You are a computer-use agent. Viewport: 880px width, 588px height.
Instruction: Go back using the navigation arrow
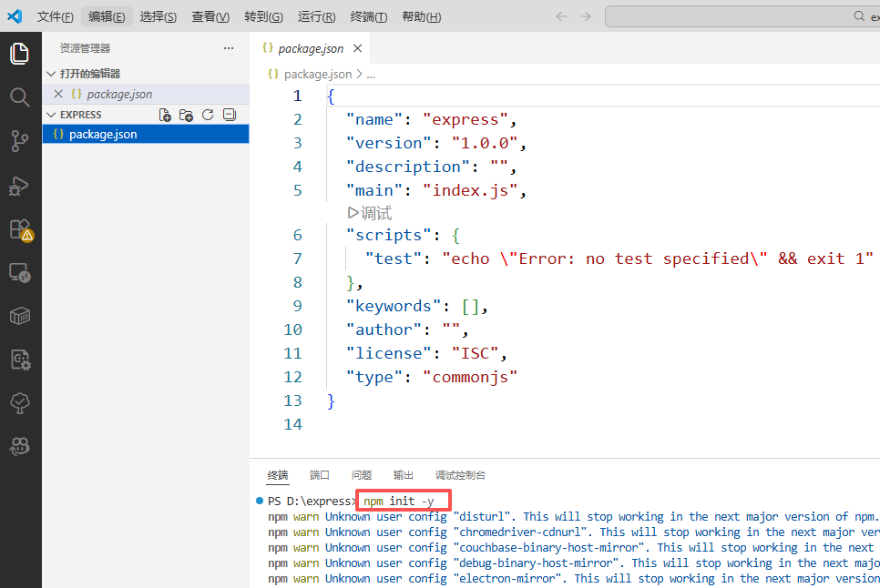(x=561, y=16)
